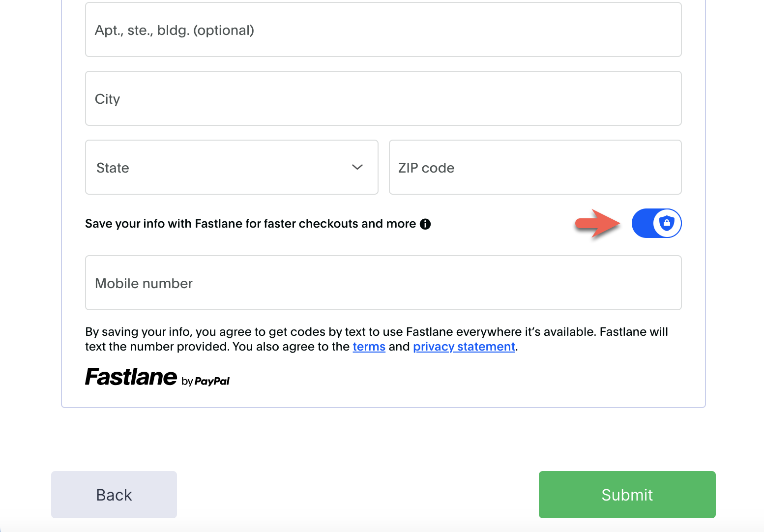Open the terms link
Viewport: 764px width, 532px height.
click(x=369, y=347)
